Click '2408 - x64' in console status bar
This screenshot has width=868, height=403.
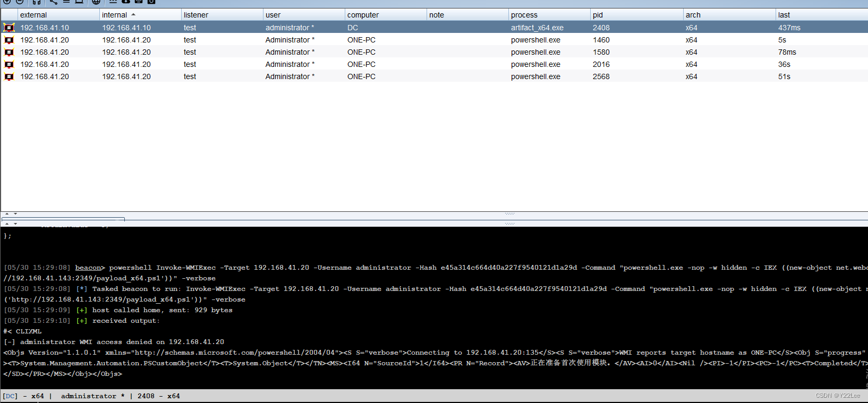(158, 396)
